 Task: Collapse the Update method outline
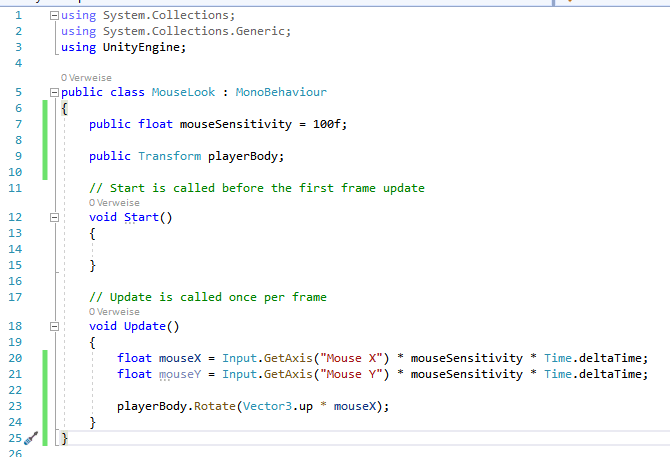tap(53, 326)
